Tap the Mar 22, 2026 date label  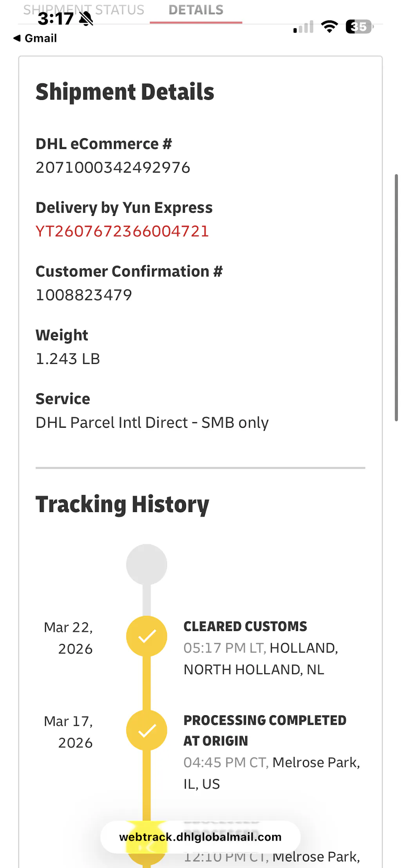point(69,638)
